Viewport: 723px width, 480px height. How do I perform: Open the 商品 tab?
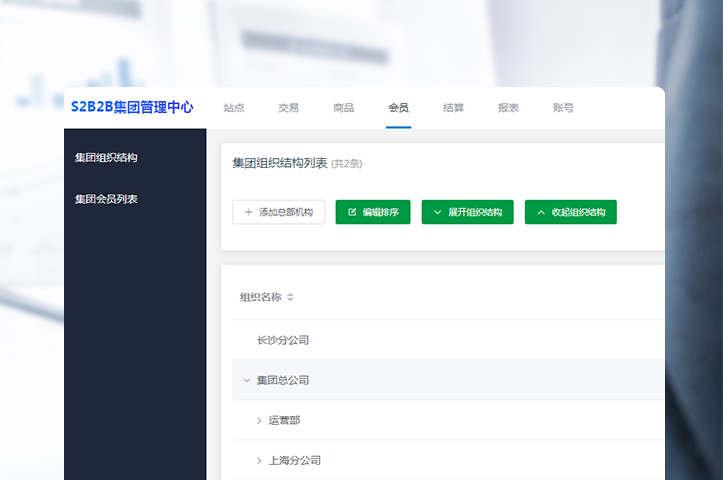344,108
